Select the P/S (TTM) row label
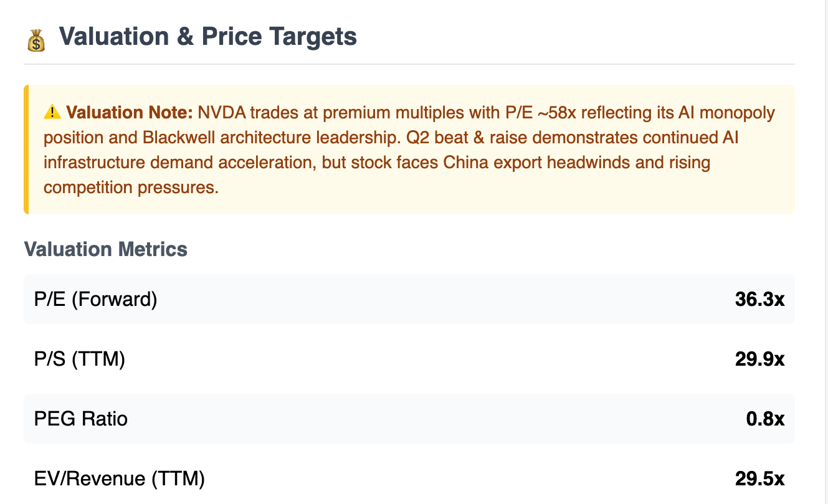This screenshot has height=504, width=828. point(80,359)
